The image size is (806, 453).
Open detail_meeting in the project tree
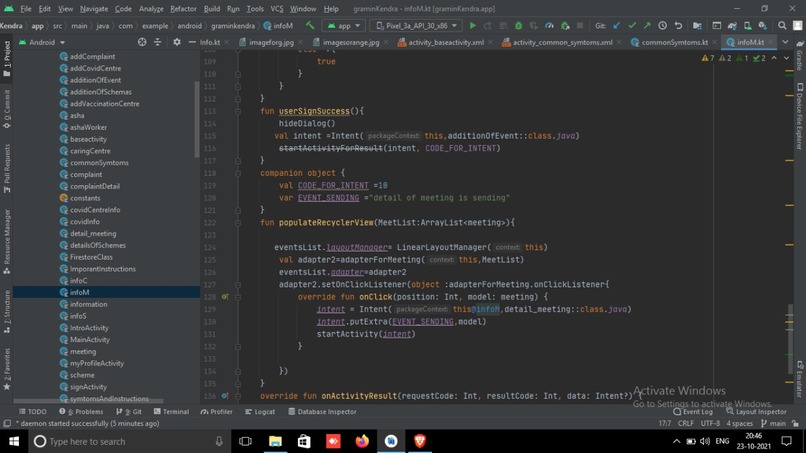(x=93, y=233)
